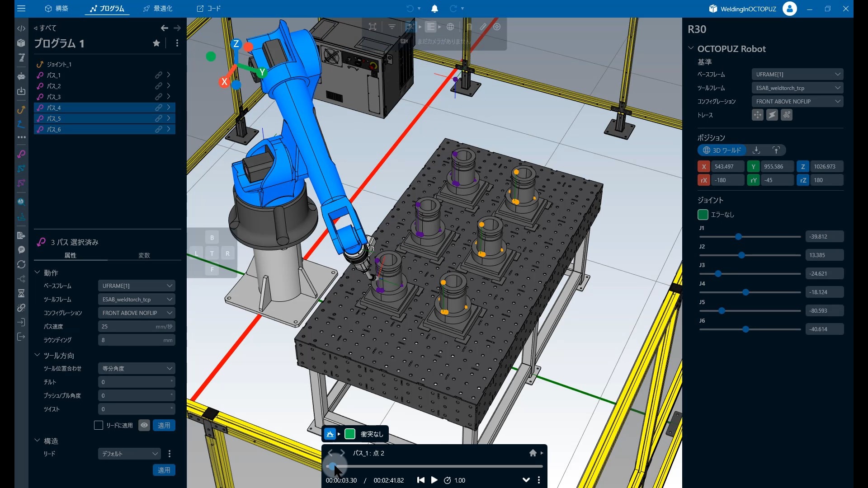
Task: Open the hamburger menu icon
Action: tap(21, 9)
